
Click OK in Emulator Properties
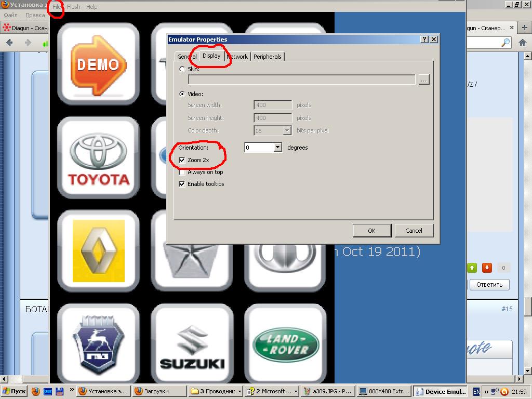point(372,230)
